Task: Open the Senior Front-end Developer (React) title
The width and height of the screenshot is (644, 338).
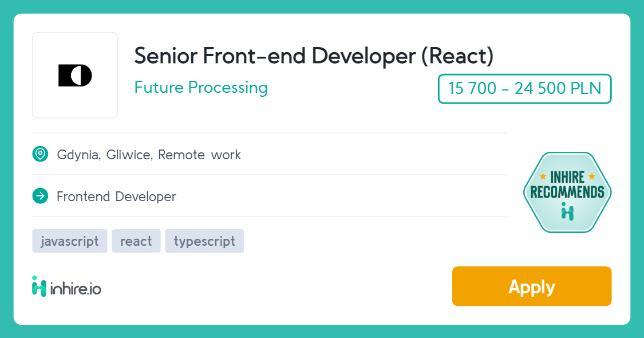Action: [x=314, y=56]
